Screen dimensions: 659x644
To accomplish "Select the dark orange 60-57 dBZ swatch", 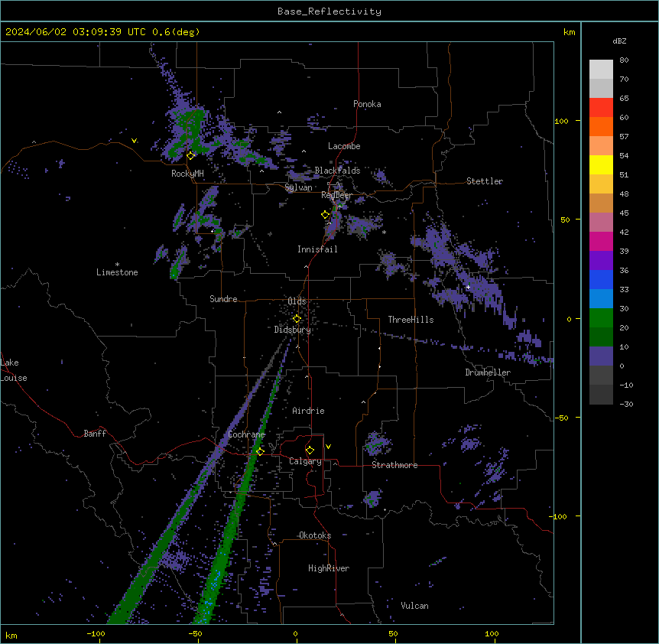I will click(601, 126).
